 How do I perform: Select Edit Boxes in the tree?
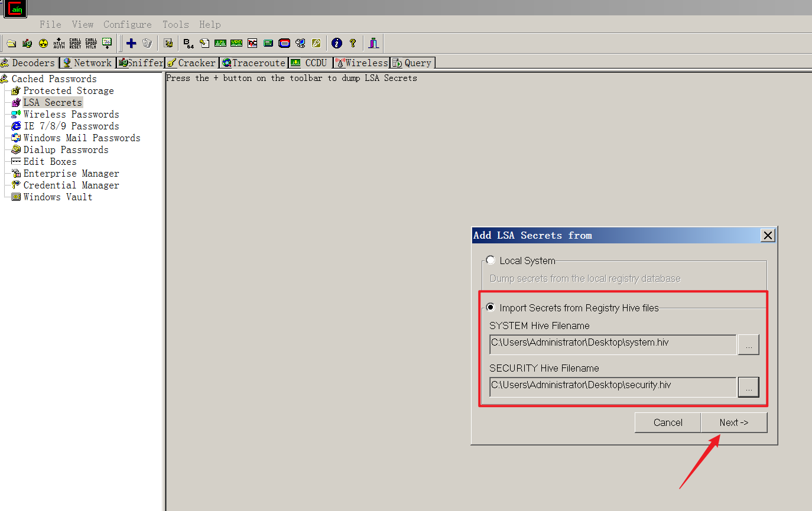coord(50,161)
